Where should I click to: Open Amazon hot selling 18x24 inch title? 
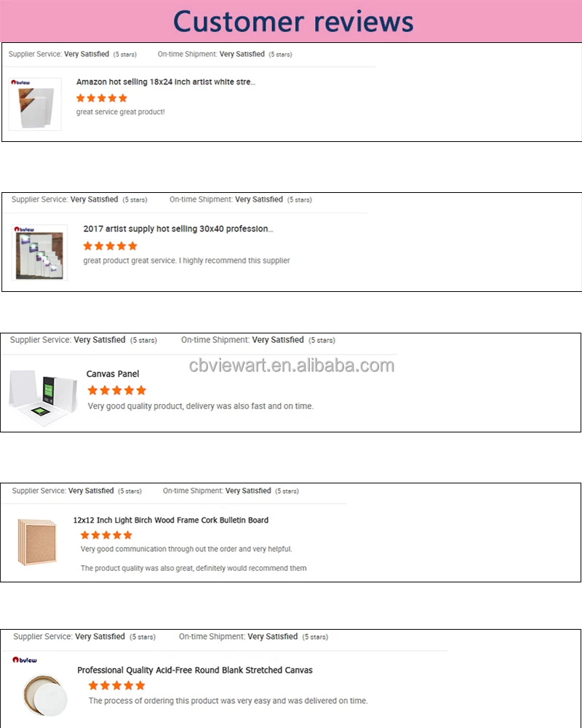[166, 82]
